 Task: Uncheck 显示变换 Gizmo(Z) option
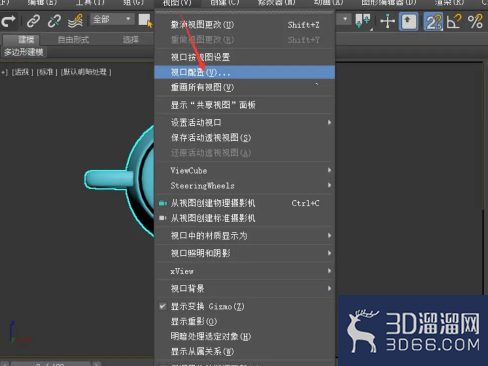click(x=245, y=306)
